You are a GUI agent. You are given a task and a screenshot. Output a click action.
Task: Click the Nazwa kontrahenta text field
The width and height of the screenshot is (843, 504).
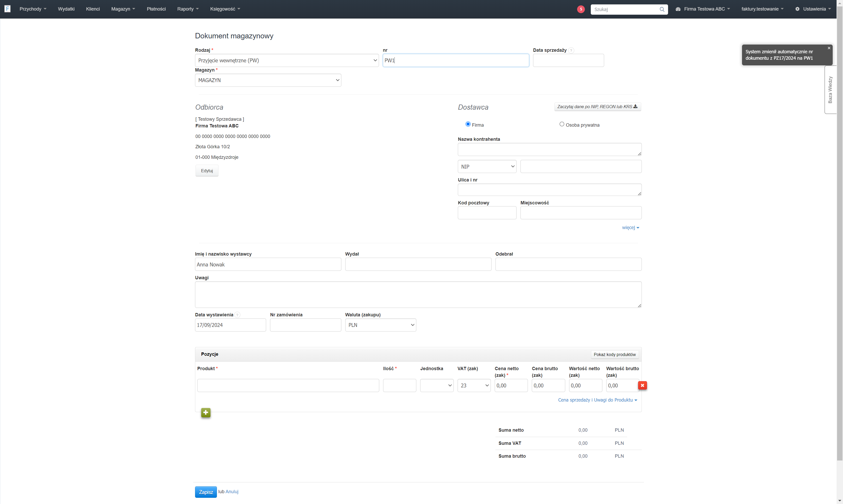[550, 150]
